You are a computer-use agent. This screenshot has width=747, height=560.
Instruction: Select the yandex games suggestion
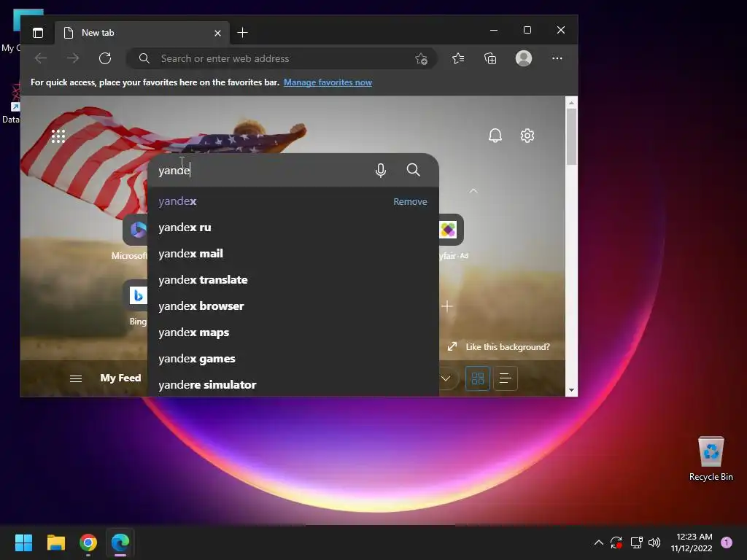point(293,359)
